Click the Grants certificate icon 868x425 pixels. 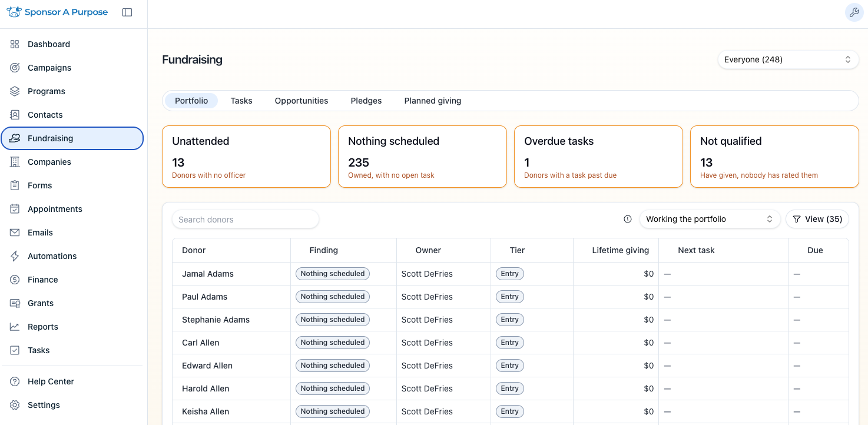(15, 303)
